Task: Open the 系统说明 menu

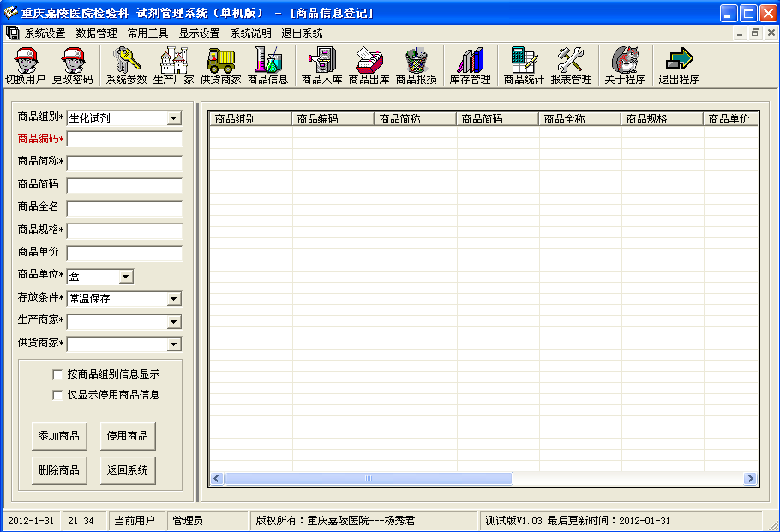Action: [x=250, y=33]
